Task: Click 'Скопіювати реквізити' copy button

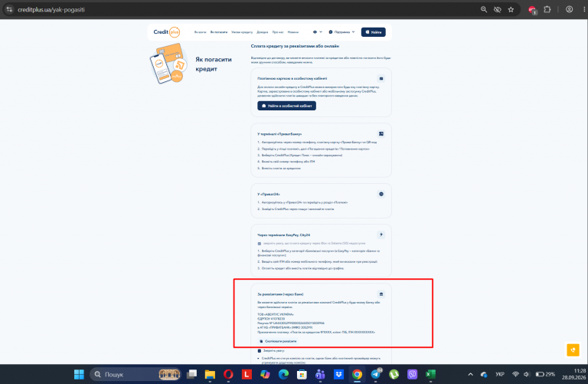Action: pos(278,341)
